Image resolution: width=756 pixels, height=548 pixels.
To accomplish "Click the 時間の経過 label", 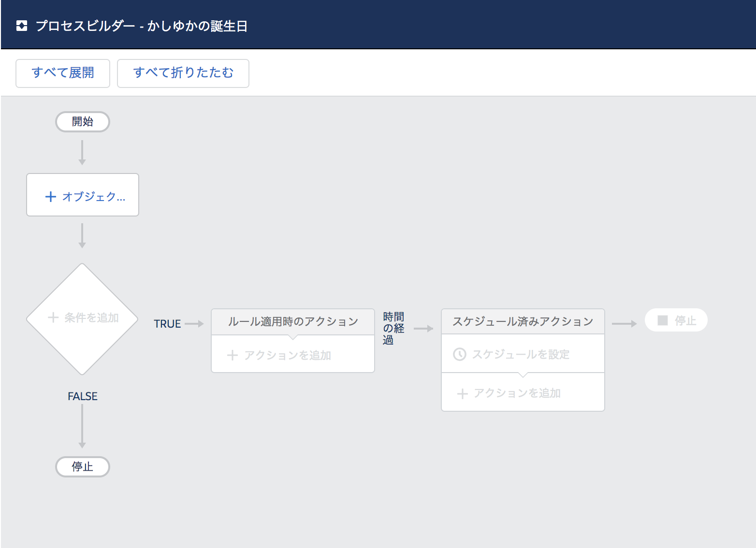I will click(393, 329).
